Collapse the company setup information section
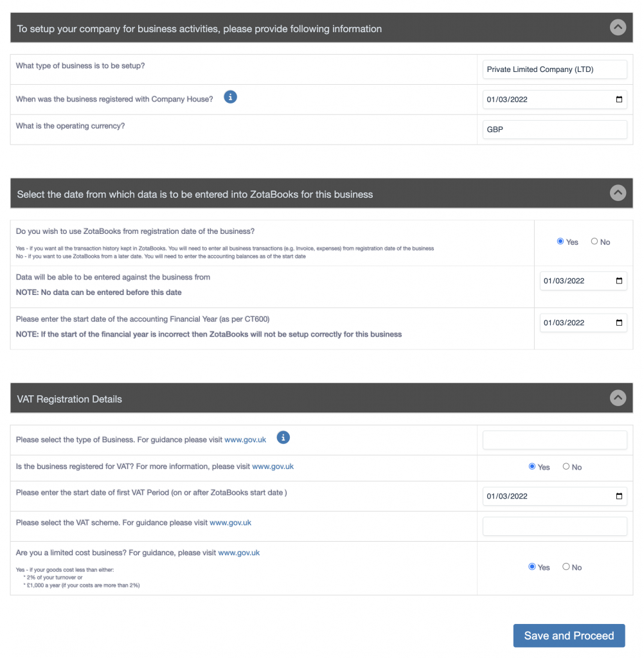Screen dimensions: 644x658 pyautogui.click(x=617, y=28)
